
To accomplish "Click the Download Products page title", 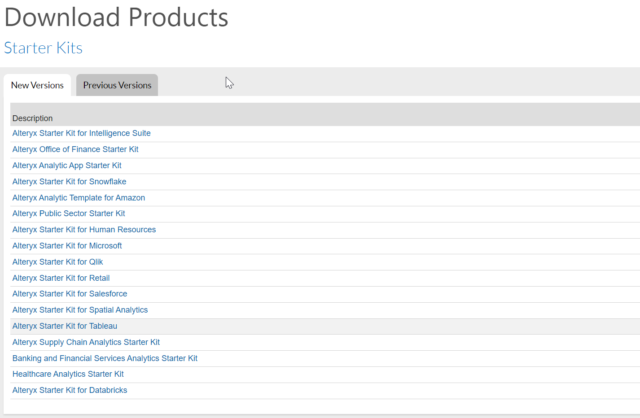I will 116,18.
